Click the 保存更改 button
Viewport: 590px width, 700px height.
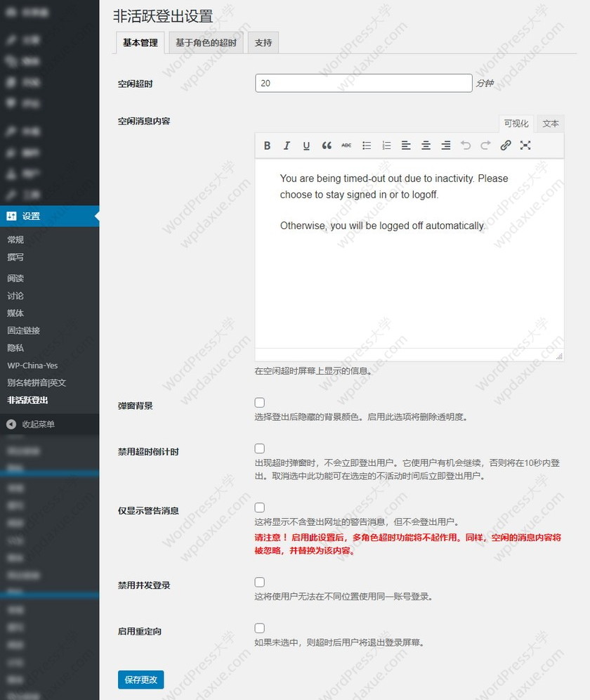(141, 680)
